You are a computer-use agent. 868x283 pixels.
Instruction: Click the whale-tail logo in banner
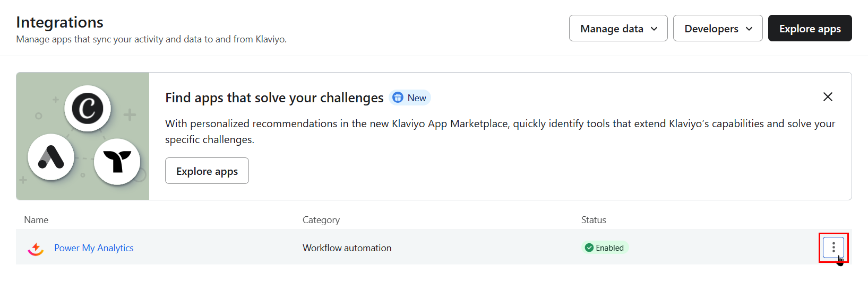point(117,162)
